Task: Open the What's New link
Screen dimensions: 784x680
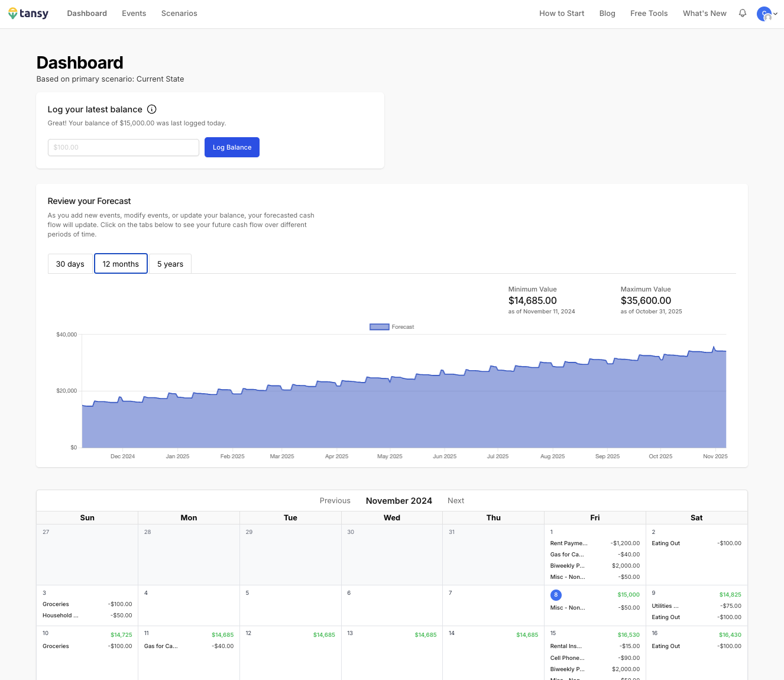Action: tap(704, 14)
